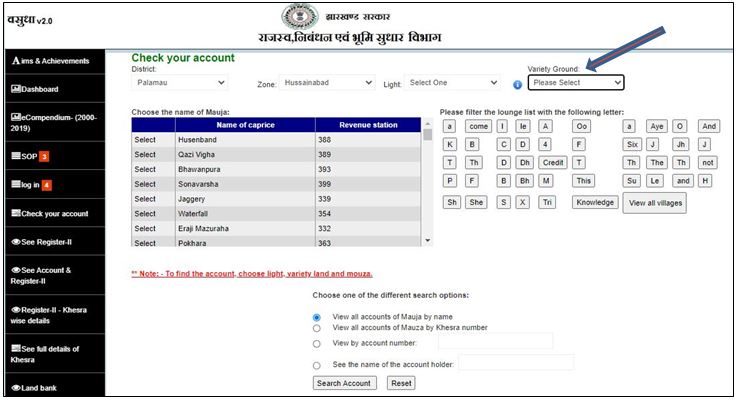Select 'View all accounts by Khesra number' option
737x400 pixels.
(317, 328)
